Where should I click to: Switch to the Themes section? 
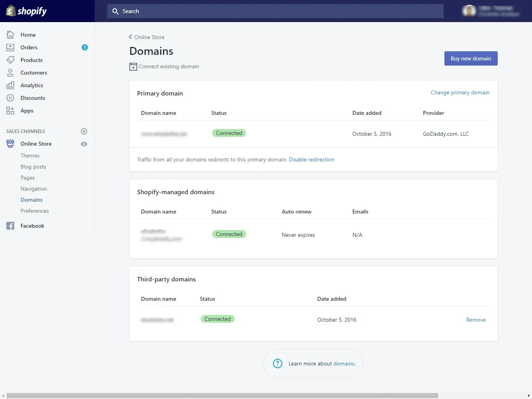[30, 155]
